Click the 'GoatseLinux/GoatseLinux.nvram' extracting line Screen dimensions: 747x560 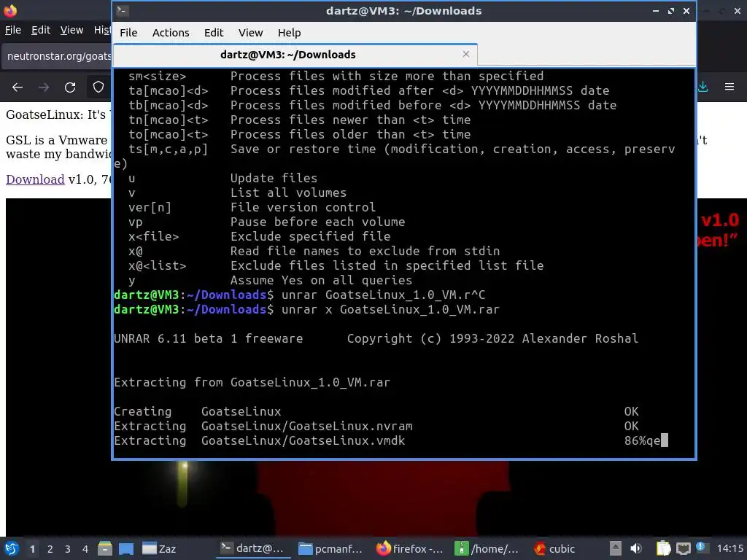pos(307,426)
